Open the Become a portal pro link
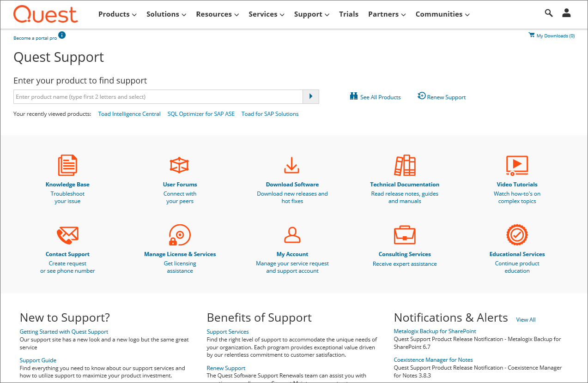Screen dimensions: 588x383 click(35, 38)
